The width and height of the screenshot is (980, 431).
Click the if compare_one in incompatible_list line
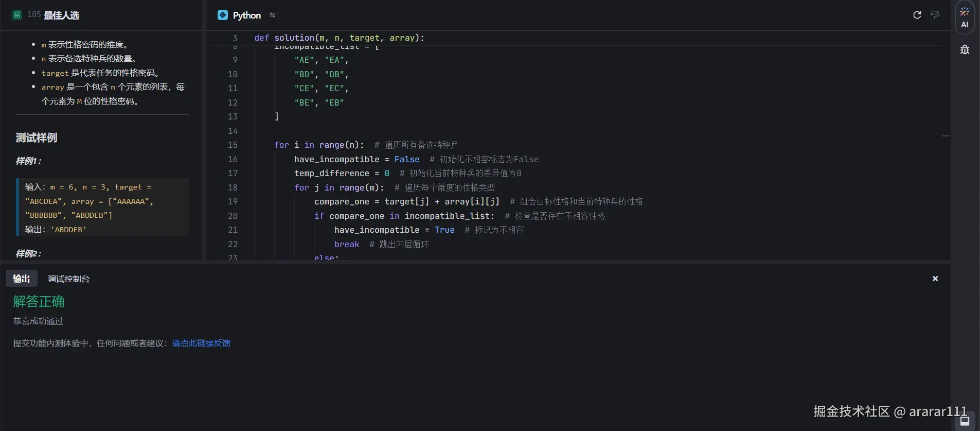404,216
